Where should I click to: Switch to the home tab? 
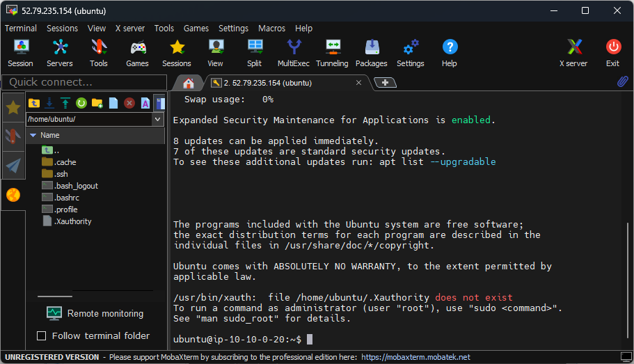pos(189,83)
